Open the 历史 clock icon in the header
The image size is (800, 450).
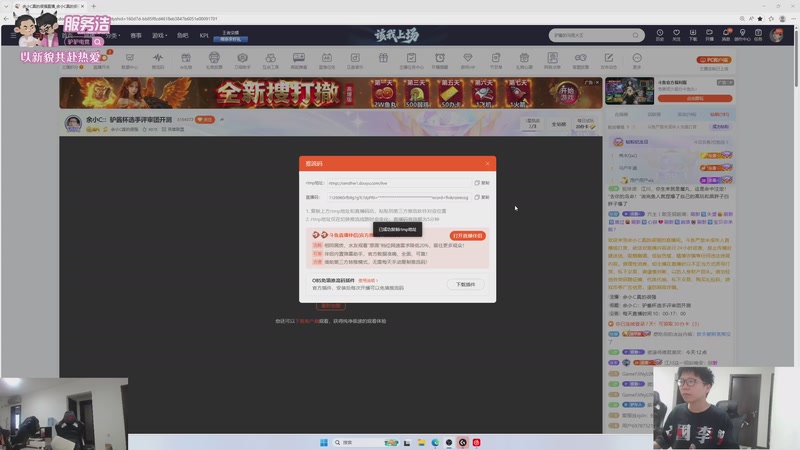click(x=660, y=35)
